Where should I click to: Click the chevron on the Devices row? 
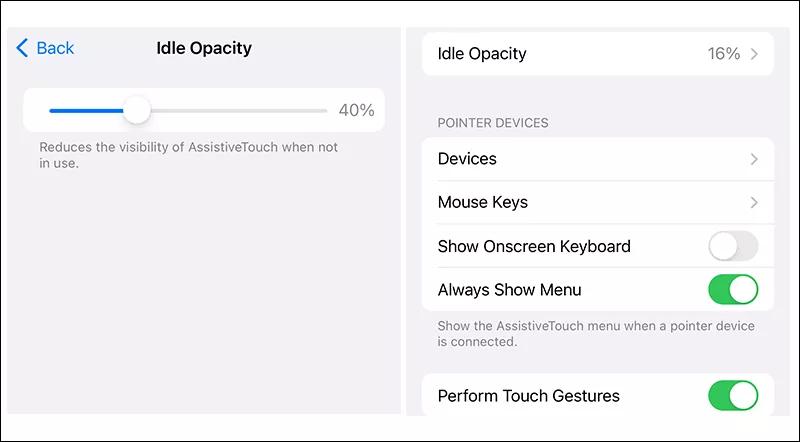coord(755,159)
